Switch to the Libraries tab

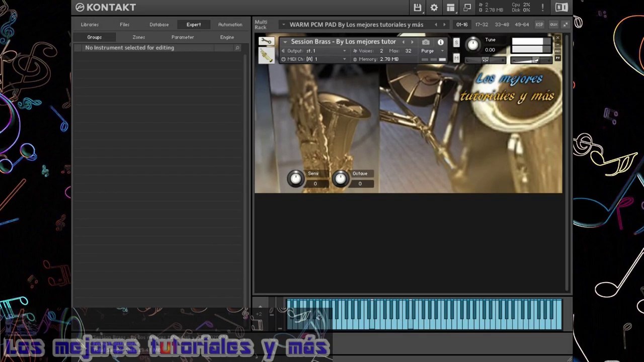[90, 25]
